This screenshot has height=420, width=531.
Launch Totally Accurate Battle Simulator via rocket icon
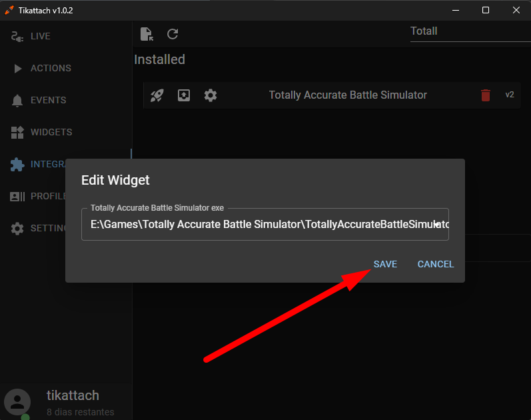[157, 95]
